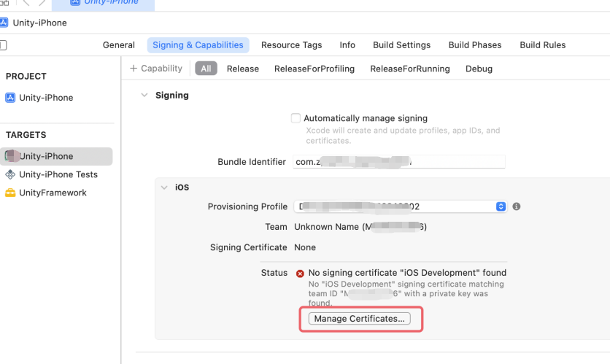Click the 'No signing certificate' status message
Viewport: 610px width, 364px height.
(407, 273)
